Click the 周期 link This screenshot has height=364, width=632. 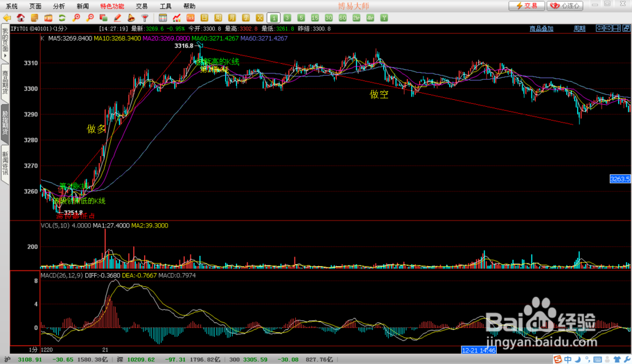click(580, 28)
